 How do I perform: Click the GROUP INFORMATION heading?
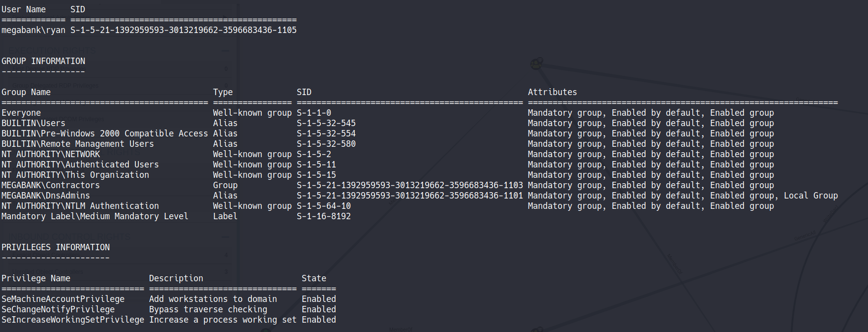click(43, 61)
